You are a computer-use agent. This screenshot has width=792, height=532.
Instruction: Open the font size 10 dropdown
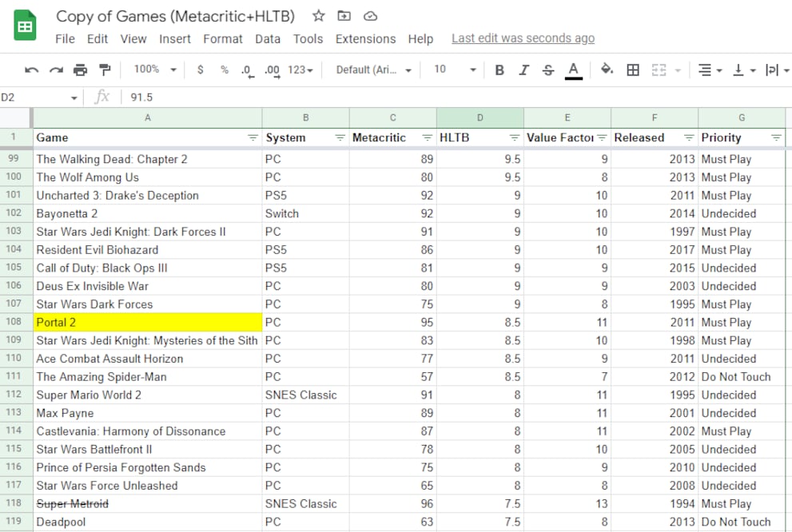(x=455, y=69)
